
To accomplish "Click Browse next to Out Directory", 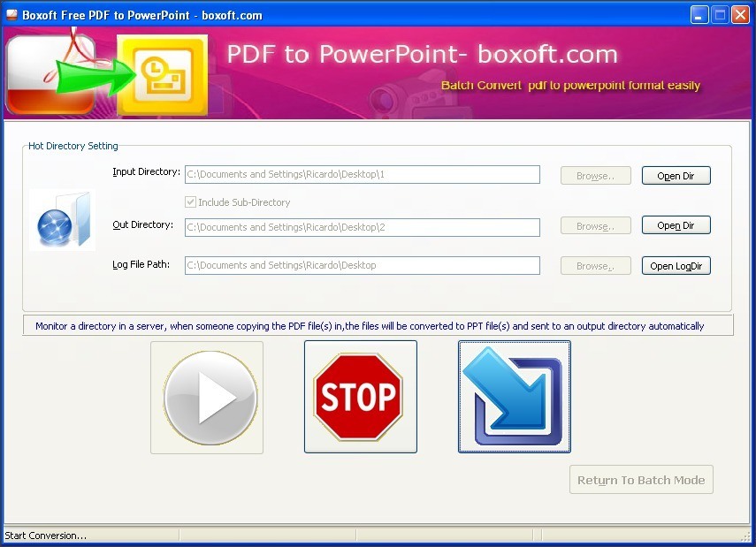I will [595, 225].
